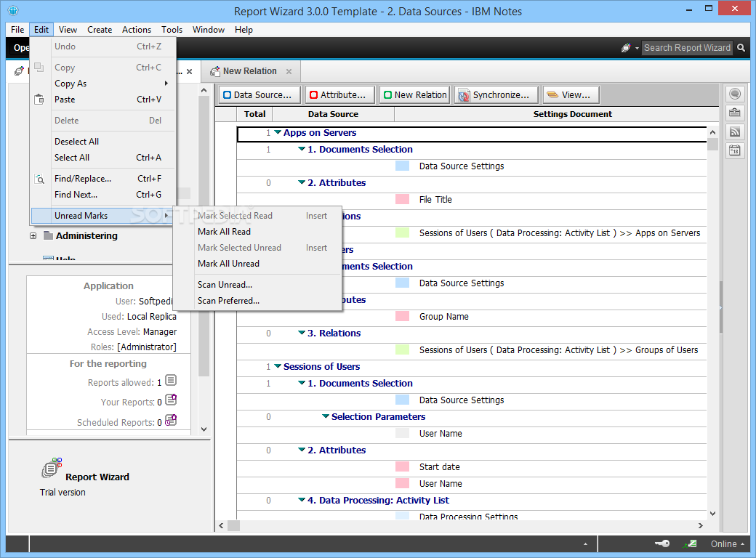Open the status bar message history arrow
The height and width of the screenshot is (558, 756).
tap(585, 544)
